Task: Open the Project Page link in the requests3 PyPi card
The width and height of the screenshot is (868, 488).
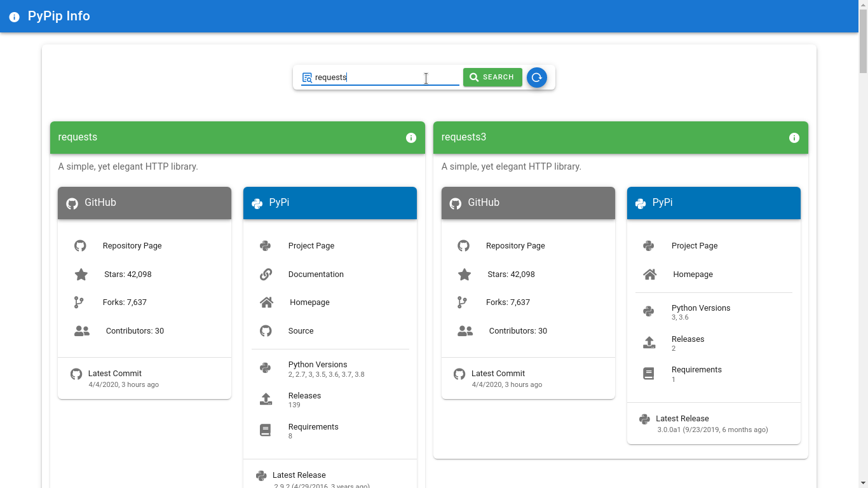Action: pos(695,246)
